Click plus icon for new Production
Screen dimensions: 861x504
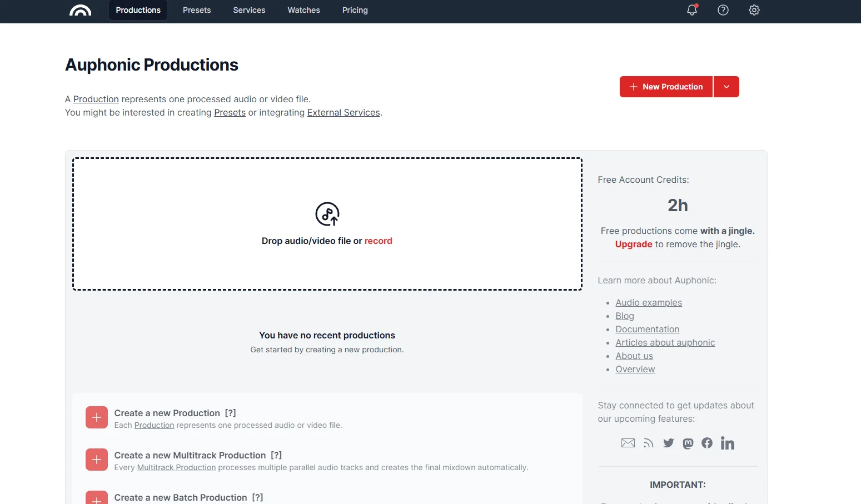(x=97, y=417)
